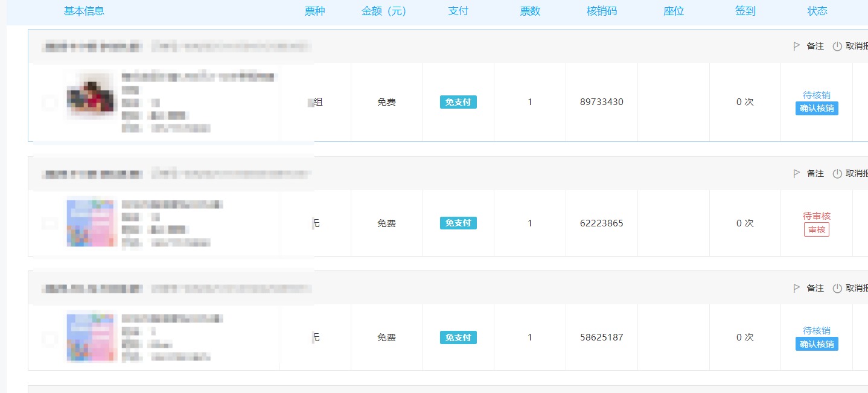Click the 状态 column header
868x393 pixels.
(817, 11)
